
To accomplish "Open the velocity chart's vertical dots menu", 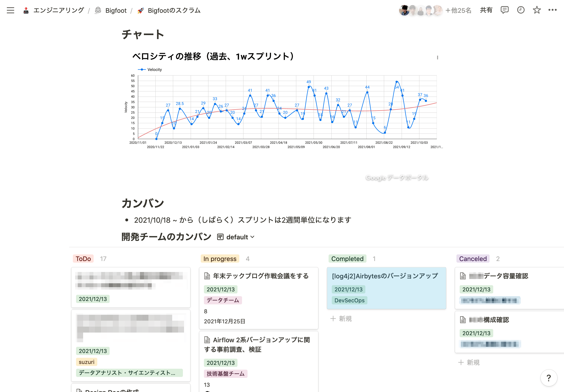I will pos(437,57).
